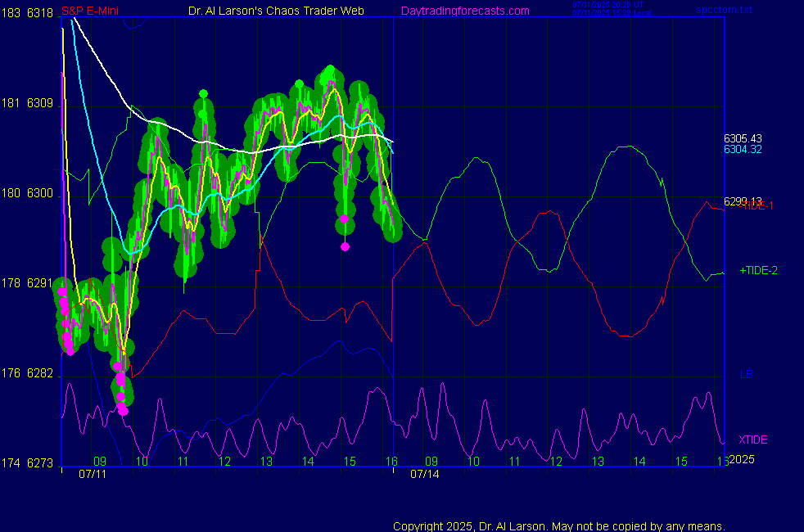This screenshot has width=804, height=532.
Task: Click the 'S&P E-Mini' chart title
Action: pos(90,11)
